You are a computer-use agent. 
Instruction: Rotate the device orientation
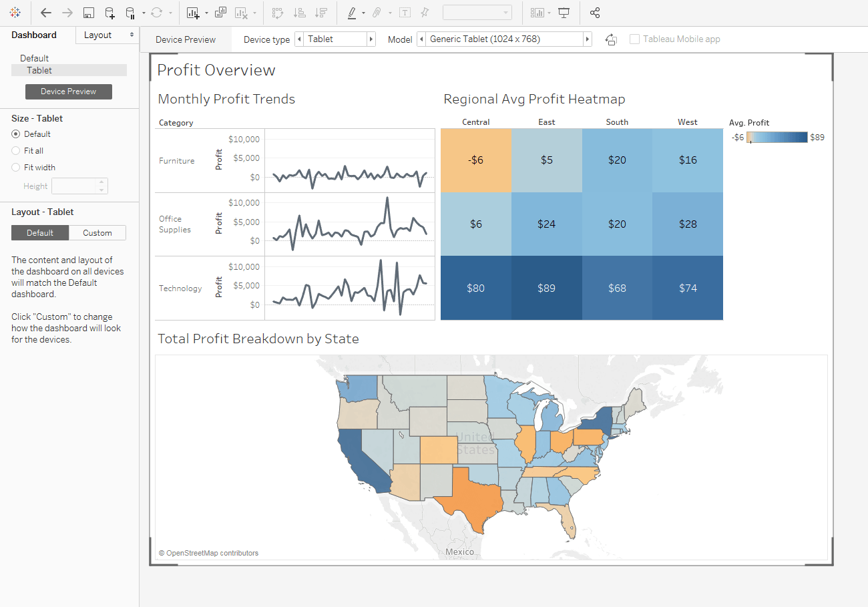(x=611, y=39)
